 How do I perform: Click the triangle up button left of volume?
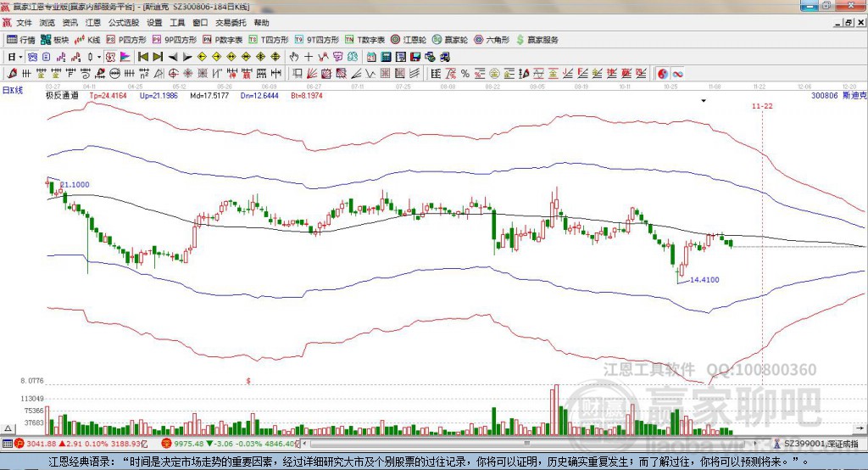8,428
